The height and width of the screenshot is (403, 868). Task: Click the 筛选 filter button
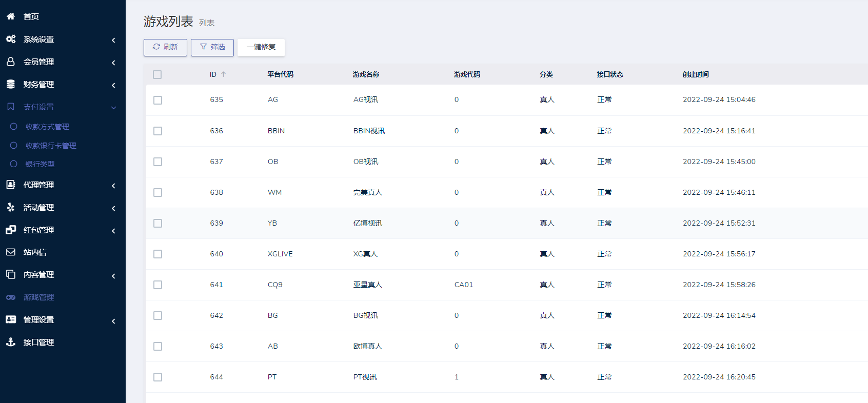212,47
